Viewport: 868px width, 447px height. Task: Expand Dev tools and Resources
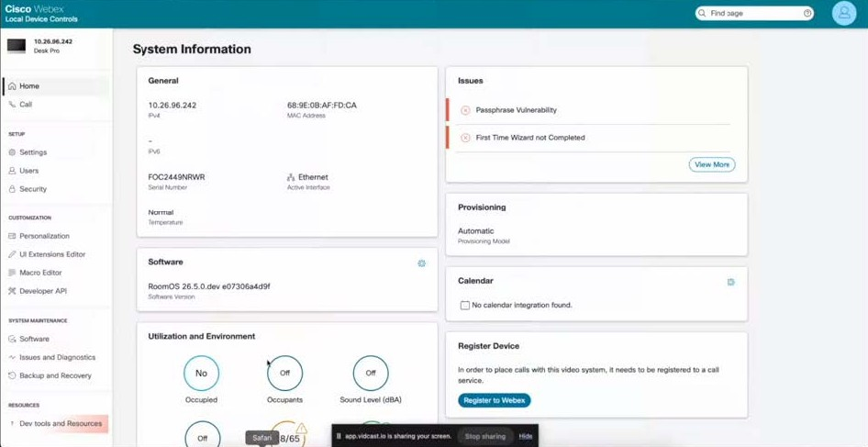tap(60, 424)
